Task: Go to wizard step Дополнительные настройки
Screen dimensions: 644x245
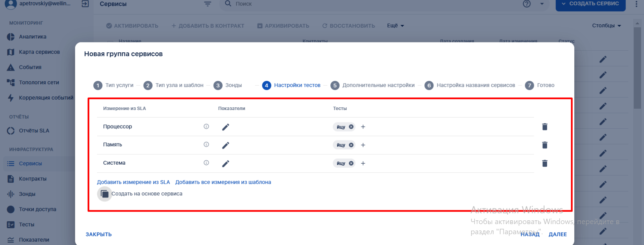Action: pyautogui.click(x=373, y=85)
